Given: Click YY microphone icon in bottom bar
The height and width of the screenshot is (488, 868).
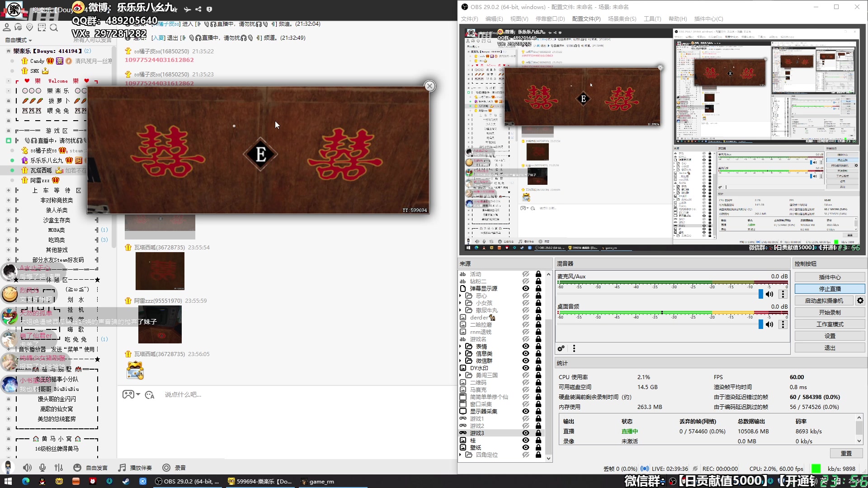Looking at the screenshot, I should [x=42, y=468].
